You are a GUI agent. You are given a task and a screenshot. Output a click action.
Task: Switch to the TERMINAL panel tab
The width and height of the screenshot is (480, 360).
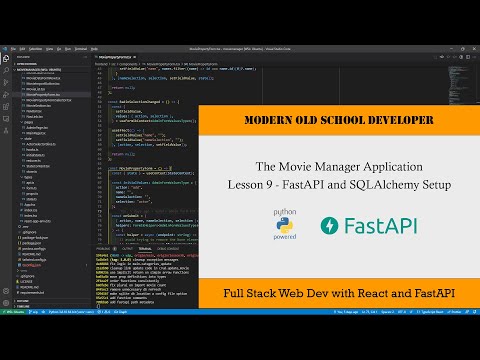click(x=145, y=249)
